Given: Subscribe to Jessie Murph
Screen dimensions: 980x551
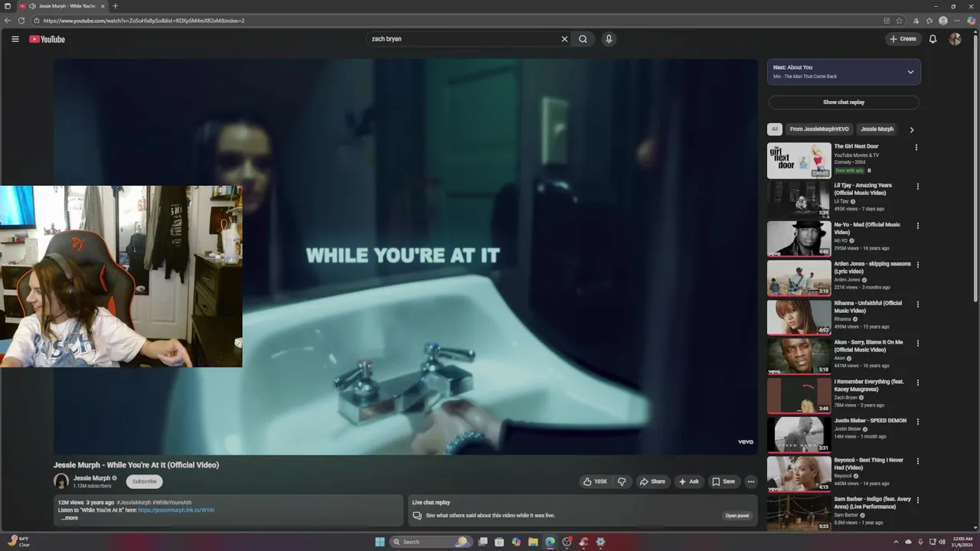Looking at the screenshot, I should point(144,481).
